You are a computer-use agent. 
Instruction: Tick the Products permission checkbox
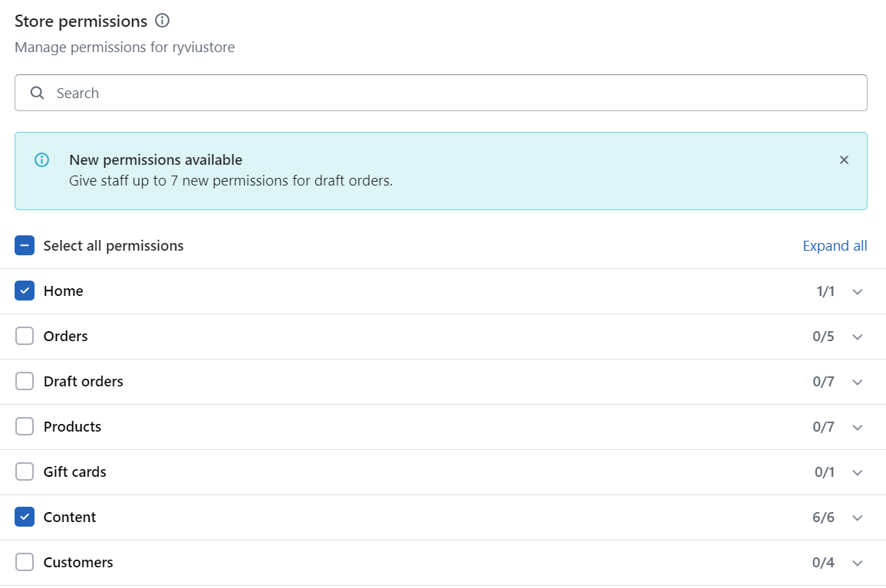25,427
